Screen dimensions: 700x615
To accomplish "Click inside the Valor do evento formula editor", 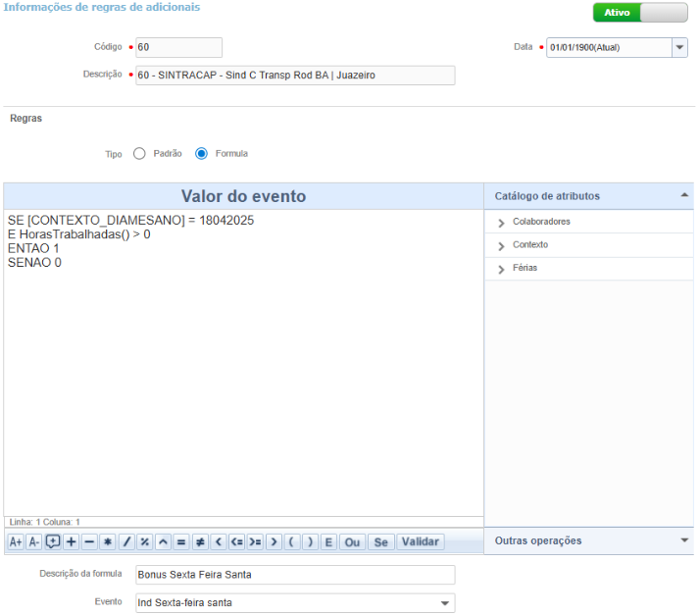I will pos(244,363).
